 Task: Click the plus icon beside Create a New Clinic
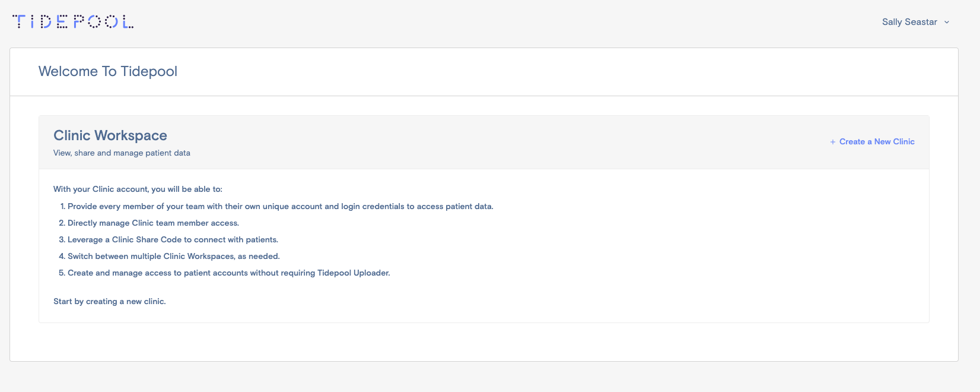(833, 142)
